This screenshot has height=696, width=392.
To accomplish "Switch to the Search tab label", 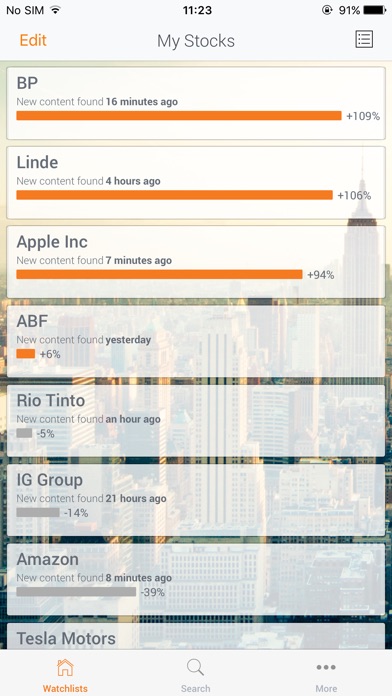I will 195,688.
